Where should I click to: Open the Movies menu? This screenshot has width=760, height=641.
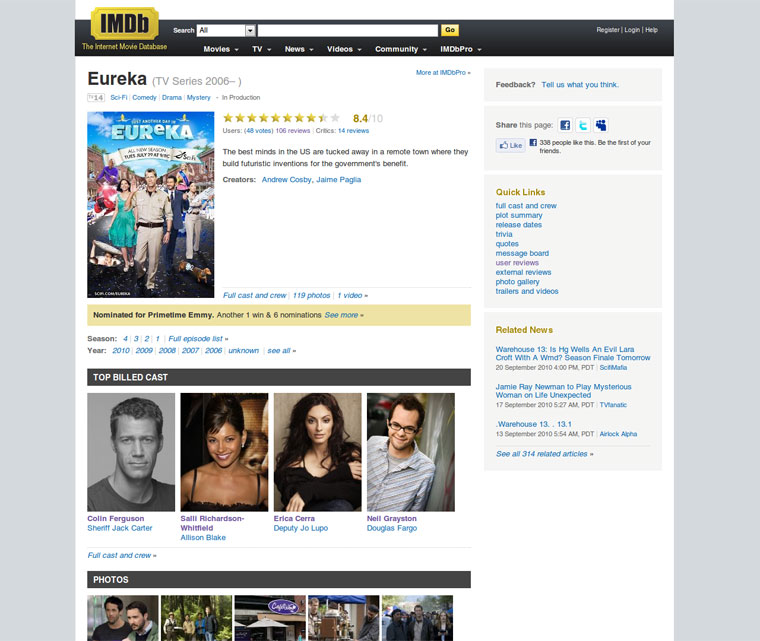pos(221,49)
